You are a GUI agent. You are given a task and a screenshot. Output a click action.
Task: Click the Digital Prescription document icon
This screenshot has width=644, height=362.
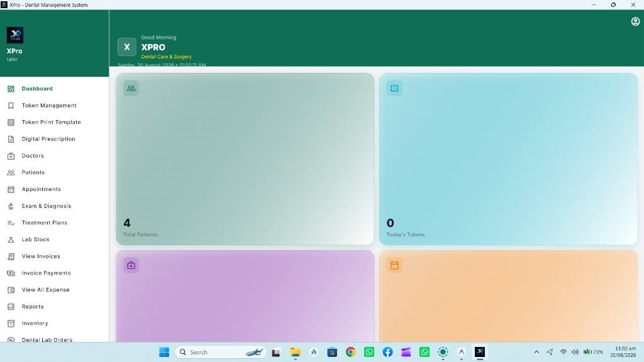coord(11,139)
